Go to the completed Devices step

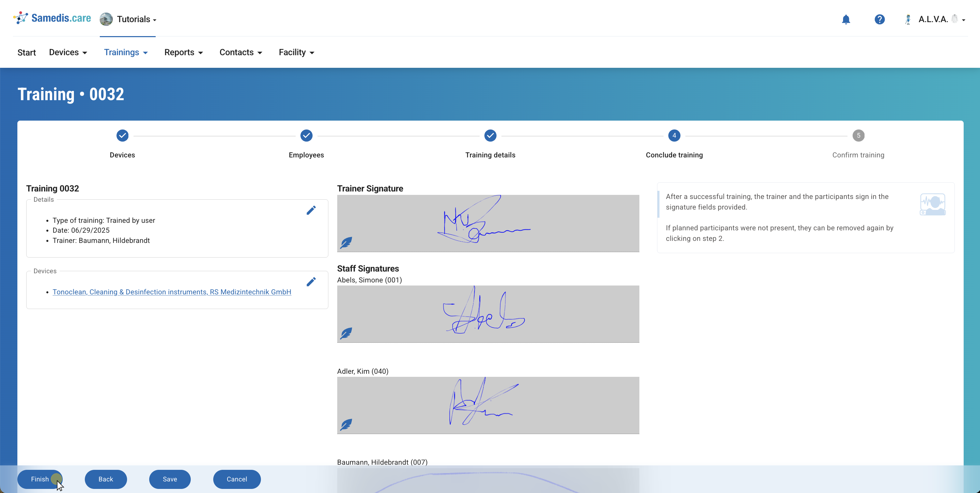point(122,135)
